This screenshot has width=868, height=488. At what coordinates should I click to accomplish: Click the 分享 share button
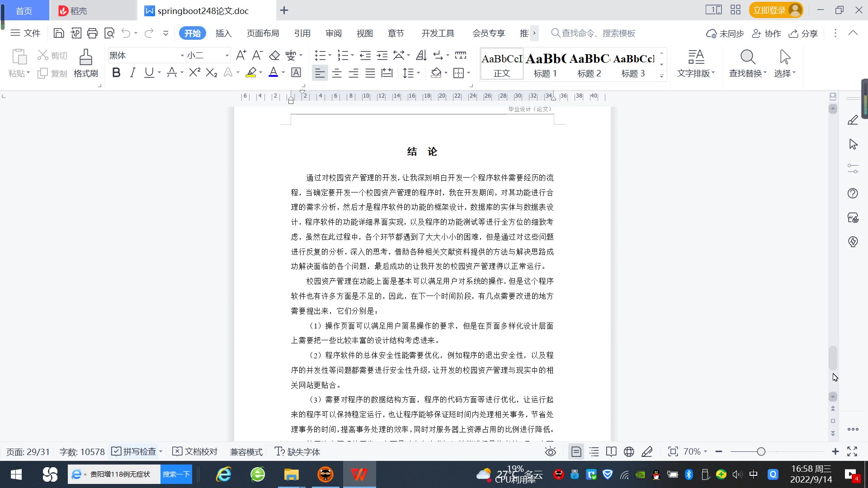[803, 33]
